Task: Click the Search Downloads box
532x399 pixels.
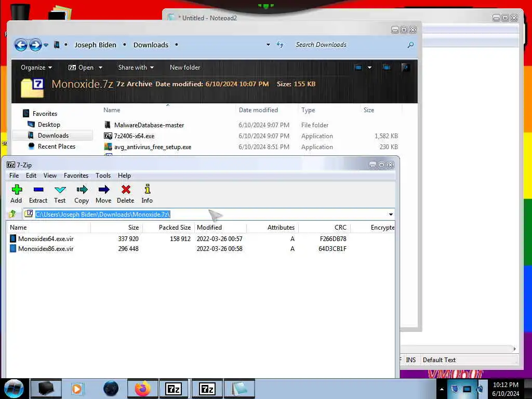Action: [350, 45]
